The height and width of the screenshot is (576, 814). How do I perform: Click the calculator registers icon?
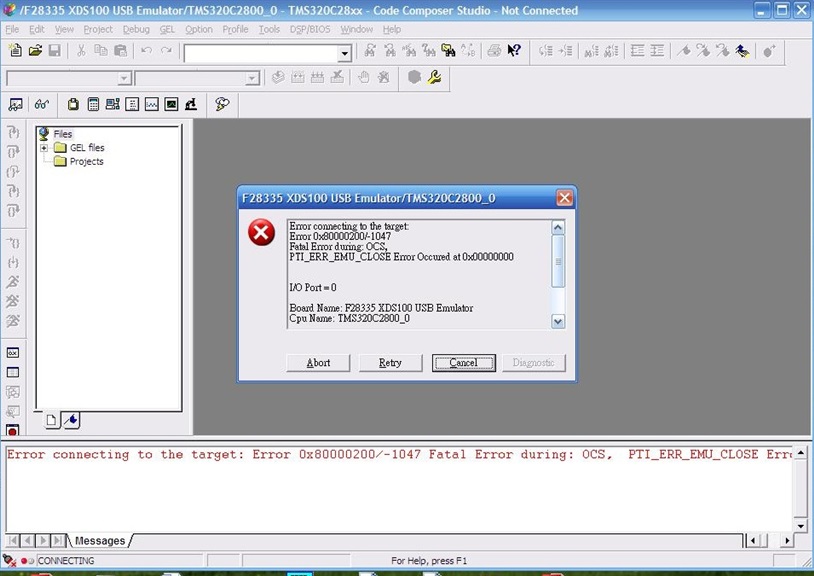[x=93, y=104]
